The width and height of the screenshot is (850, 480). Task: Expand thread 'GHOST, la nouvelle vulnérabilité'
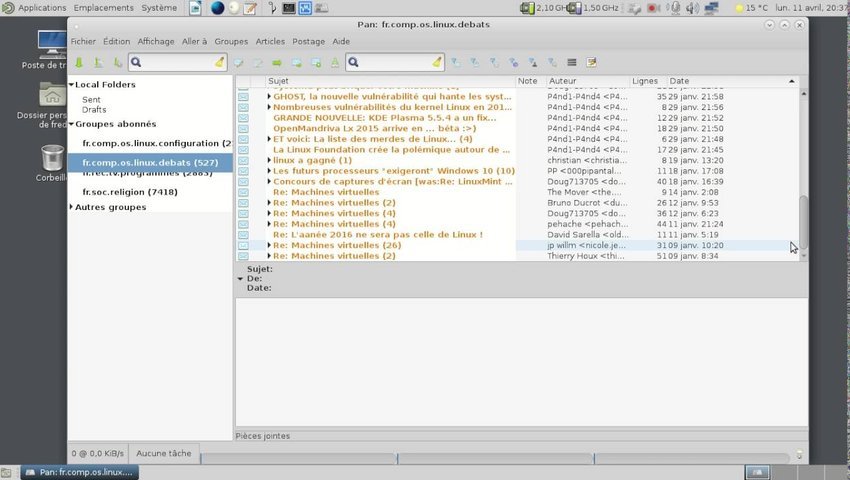click(269, 97)
